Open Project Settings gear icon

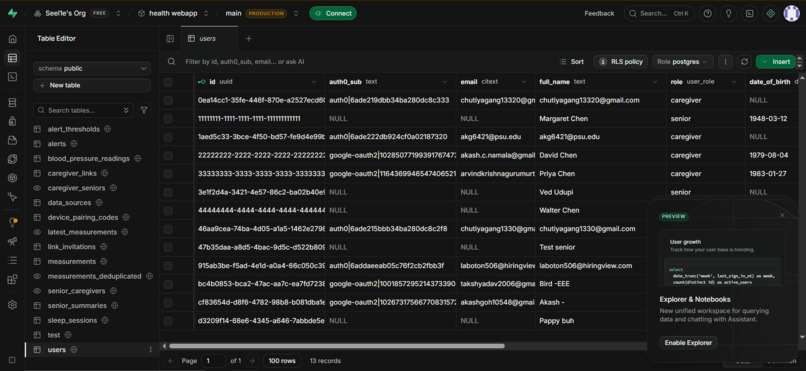tap(12, 305)
